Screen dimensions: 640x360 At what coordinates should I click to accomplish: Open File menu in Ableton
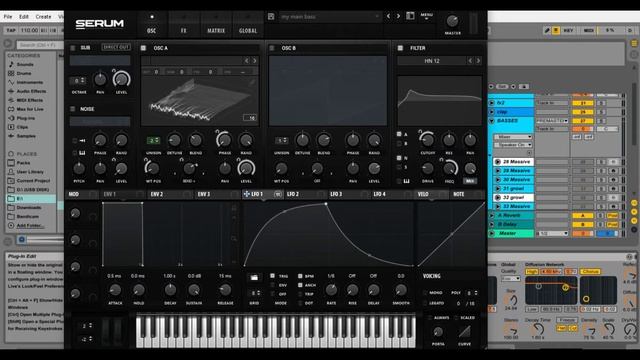[x=8, y=17]
